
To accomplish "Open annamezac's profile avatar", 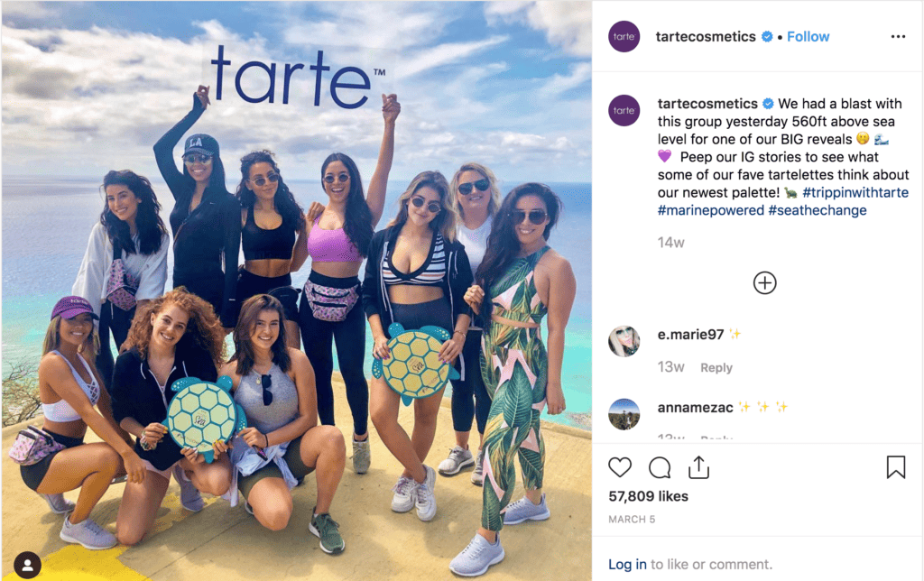I will [x=624, y=413].
